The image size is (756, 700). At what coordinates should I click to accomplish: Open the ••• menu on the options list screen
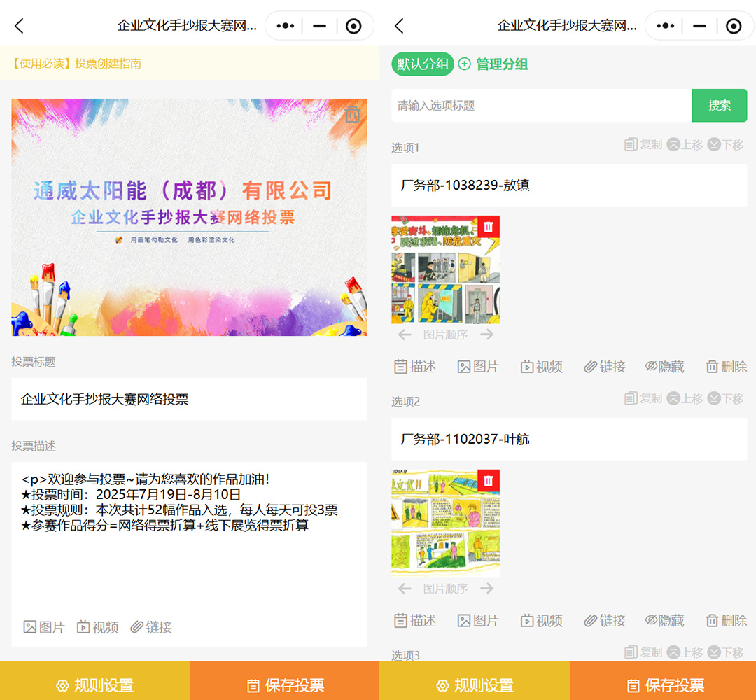click(x=666, y=26)
